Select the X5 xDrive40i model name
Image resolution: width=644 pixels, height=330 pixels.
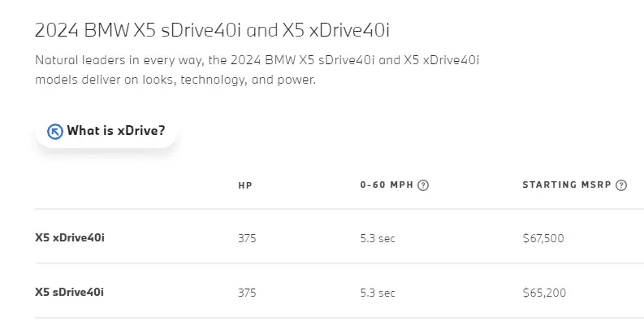[70, 238]
